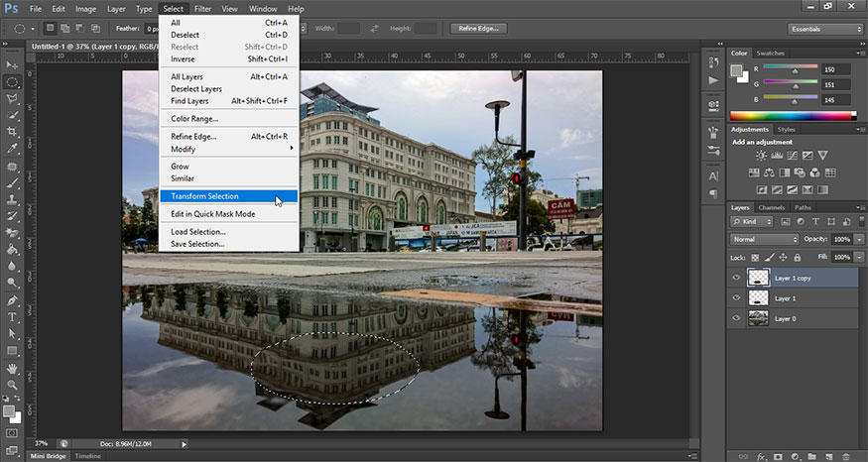Viewport: 868px width, 462px height.
Task: Select the Rectangle shape tool
Action: [x=12, y=351]
